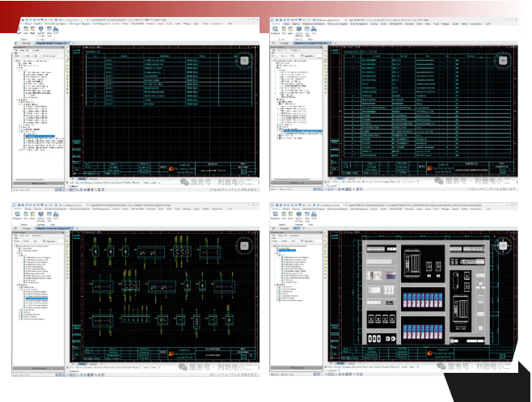Click Open icon in panel layout window ribbon

(290, 216)
